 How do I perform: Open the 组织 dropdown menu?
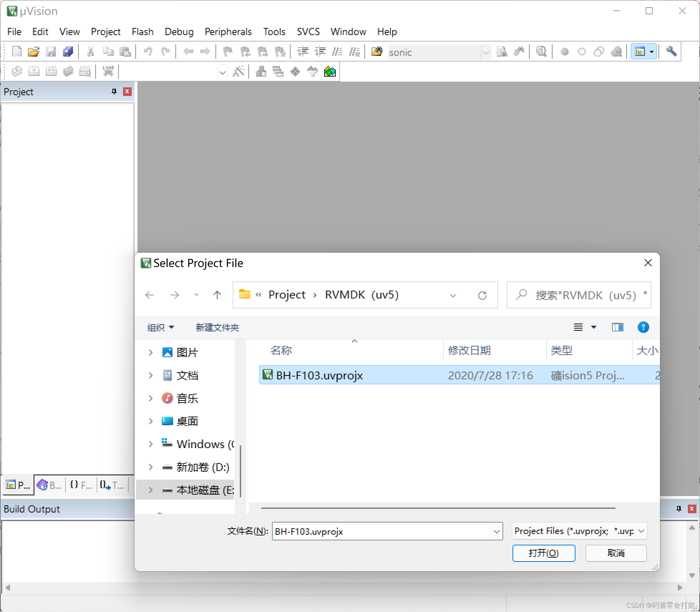click(160, 327)
